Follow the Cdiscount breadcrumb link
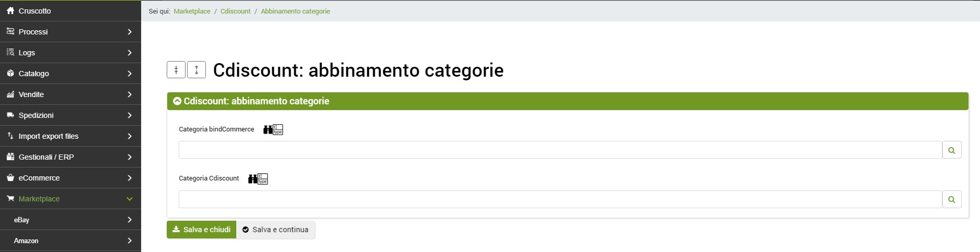This screenshot has width=980, height=252. 235,11
